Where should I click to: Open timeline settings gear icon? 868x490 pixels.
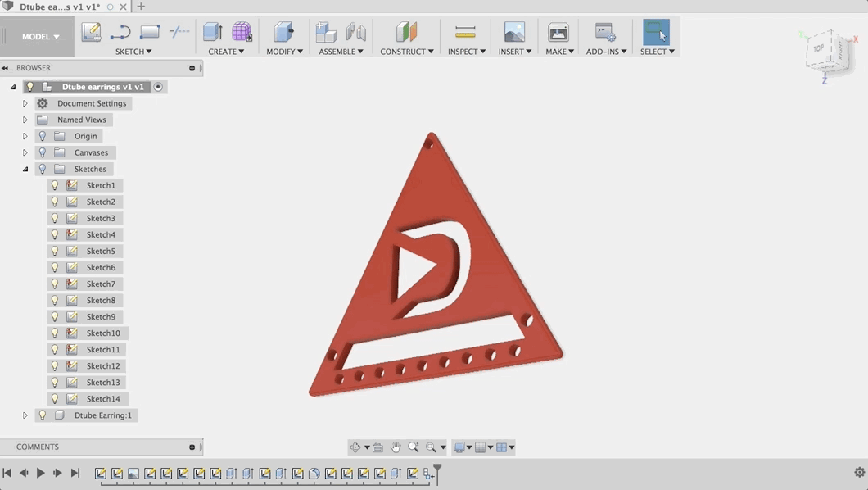(x=860, y=472)
